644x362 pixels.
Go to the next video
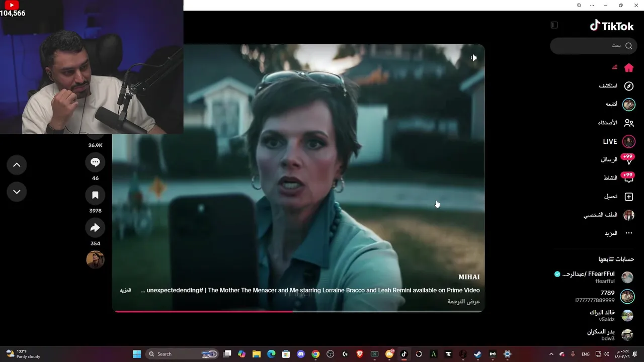coord(17,192)
